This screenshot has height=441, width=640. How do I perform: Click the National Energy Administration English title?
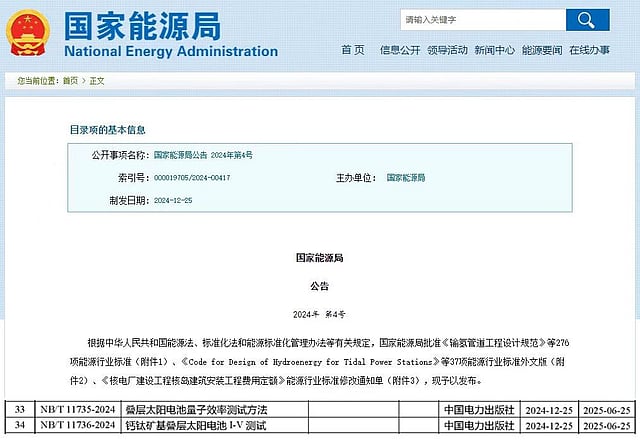pos(171,52)
